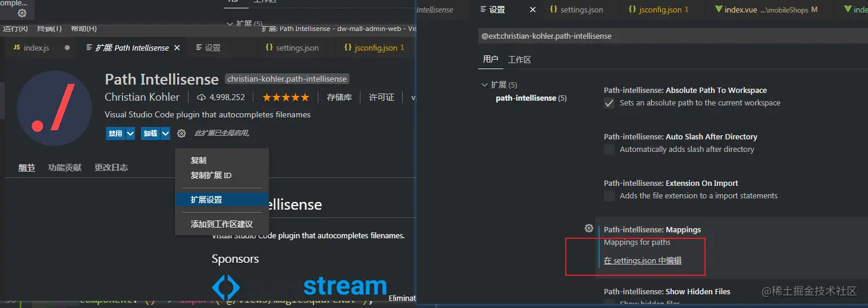Open the 许可证 link
This screenshot has width=868, height=308.
[x=381, y=97]
